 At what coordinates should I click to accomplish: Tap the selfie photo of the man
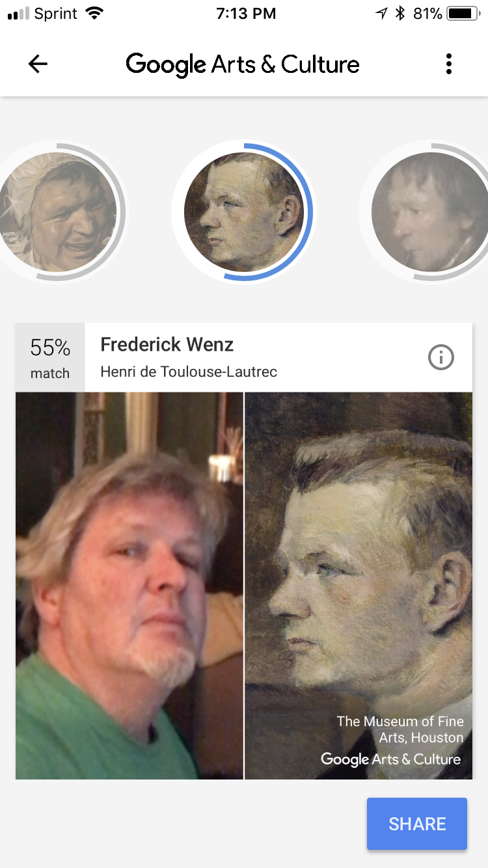129,586
